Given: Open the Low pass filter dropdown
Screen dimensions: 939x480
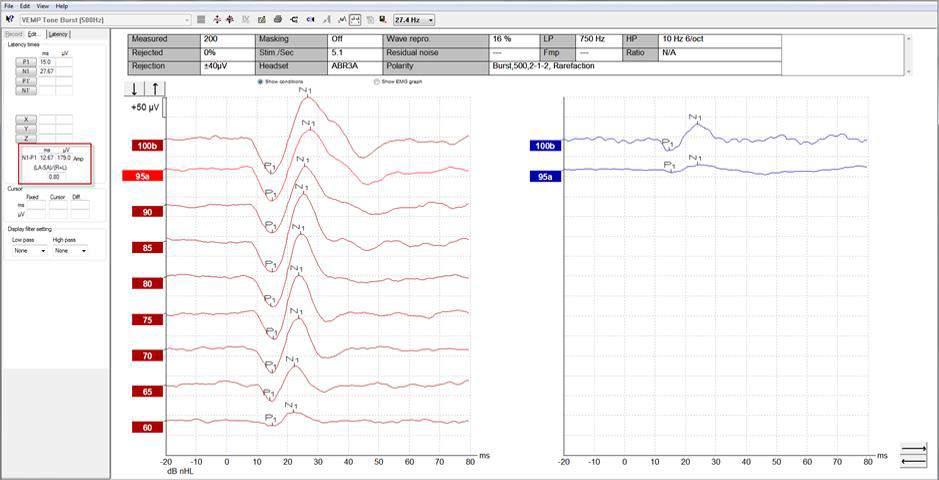Looking at the screenshot, I should pos(30,251).
